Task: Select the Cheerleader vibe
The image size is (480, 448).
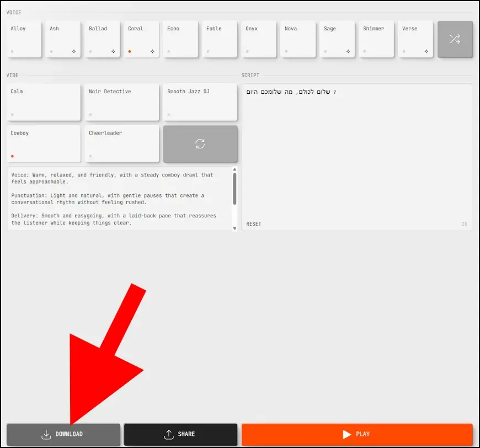Action: click(x=122, y=143)
